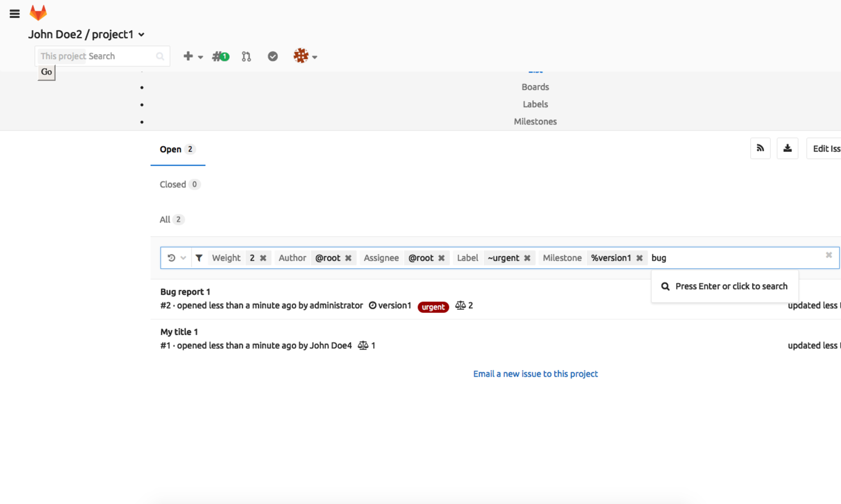Remove the Weight 2 filter token
The width and height of the screenshot is (841, 504).
[x=263, y=258]
